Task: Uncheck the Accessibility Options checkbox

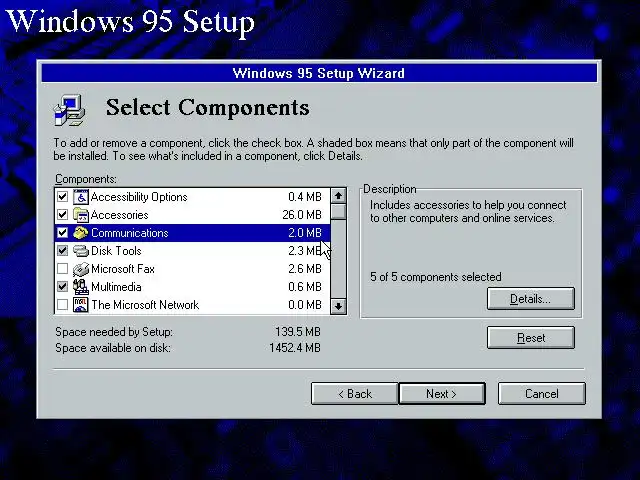Action: (x=62, y=197)
